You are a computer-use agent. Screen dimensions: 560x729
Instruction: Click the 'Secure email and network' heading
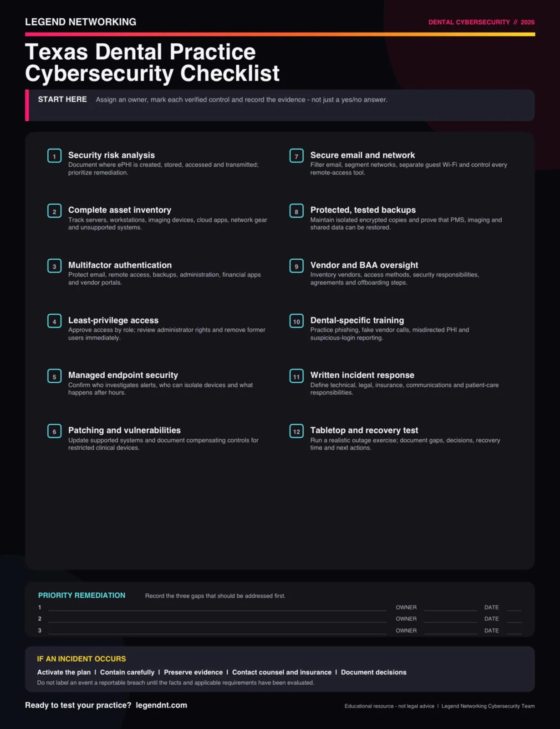tap(362, 155)
